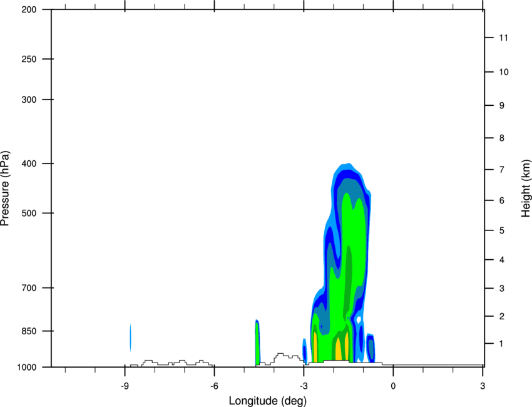Click the thin light-blue contour near -9 longitude
The height and width of the screenshot is (407, 532).
pos(131,337)
